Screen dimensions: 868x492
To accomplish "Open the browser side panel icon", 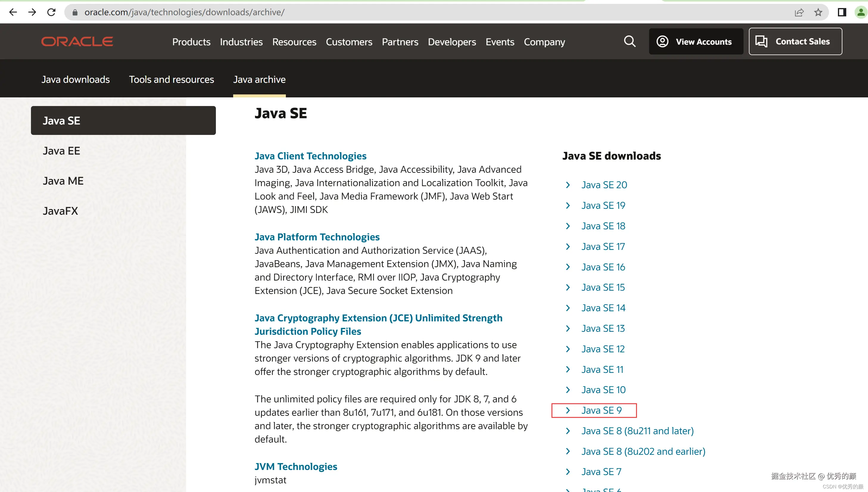I will click(842, 13).
